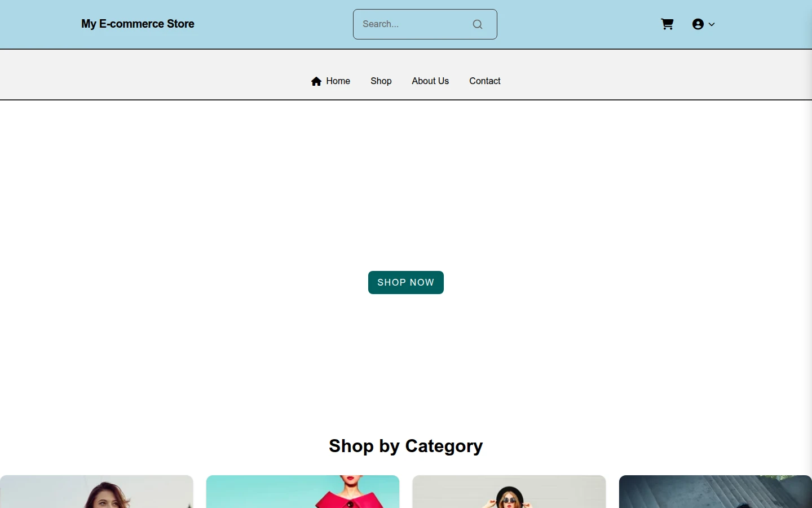Viewport: 812px width, 508px height.
Task: Open the About Us page
Action: (430, 81)
